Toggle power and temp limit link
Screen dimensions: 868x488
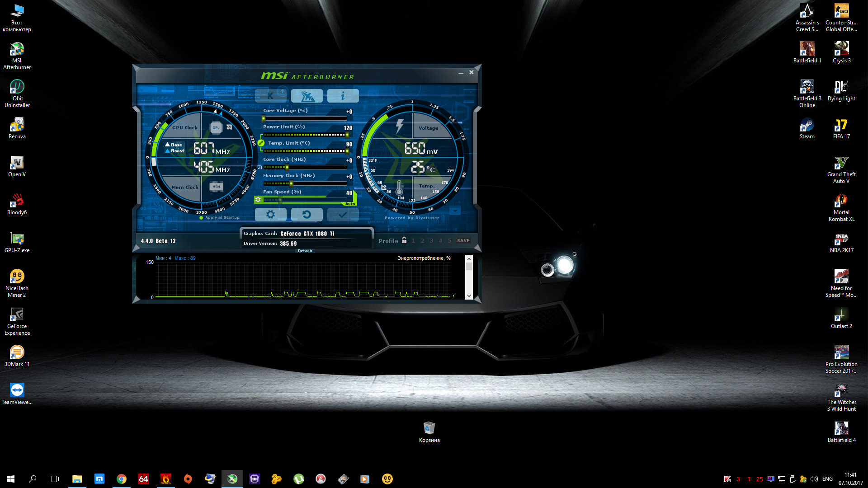pos(261,143)
